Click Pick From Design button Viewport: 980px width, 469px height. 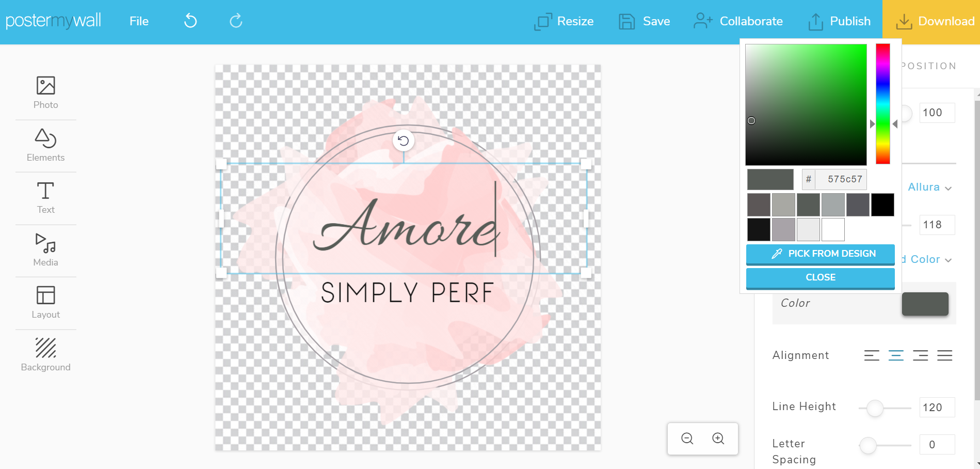[820, 254]
